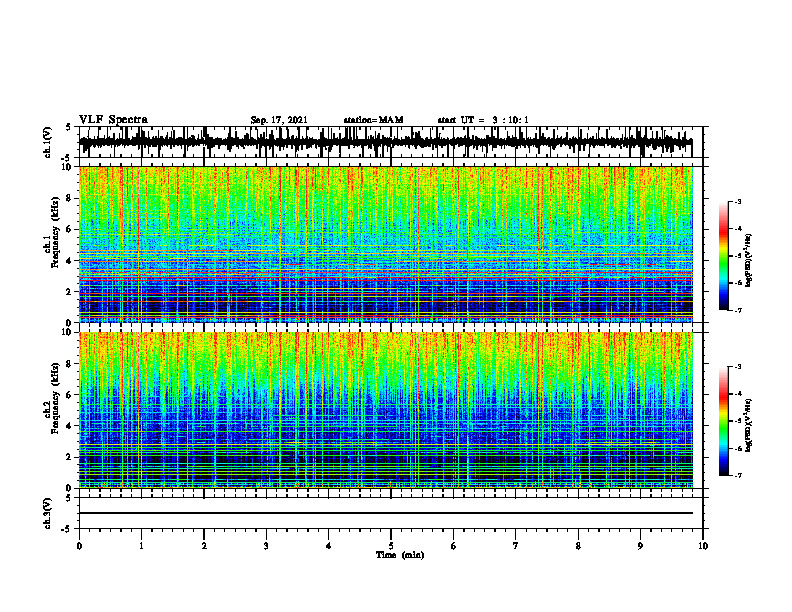
Task: Select the date text "Sep. 17, 2021"
Action: (279, 120)
